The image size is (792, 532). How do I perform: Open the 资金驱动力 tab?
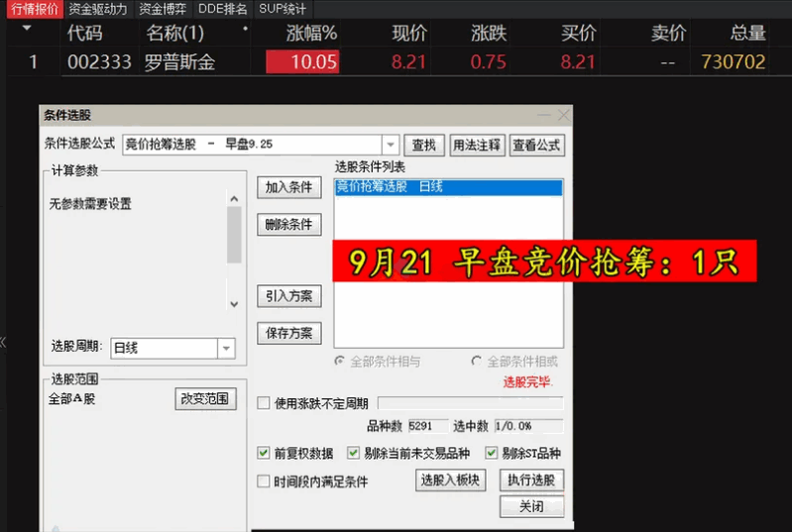point(98,9)
